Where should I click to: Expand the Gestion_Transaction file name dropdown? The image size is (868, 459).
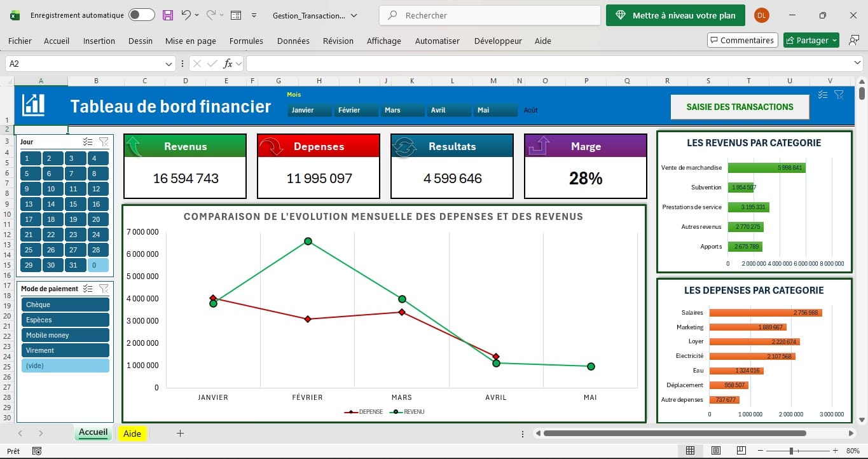(354, 15)
